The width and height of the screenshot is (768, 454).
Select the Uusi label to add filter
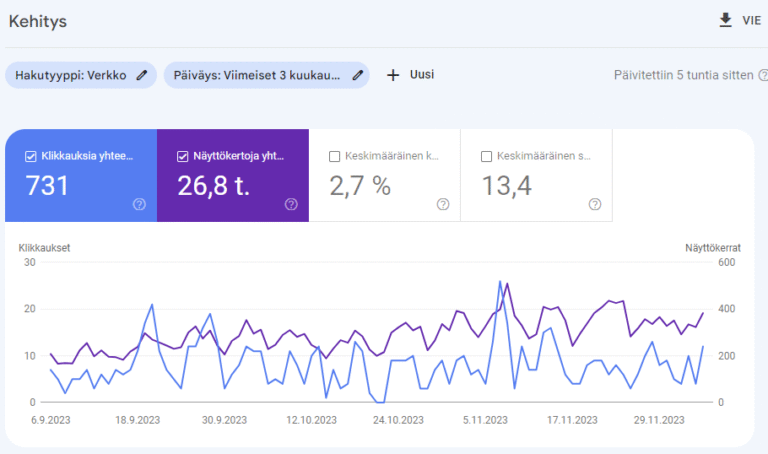pos(422,75)
